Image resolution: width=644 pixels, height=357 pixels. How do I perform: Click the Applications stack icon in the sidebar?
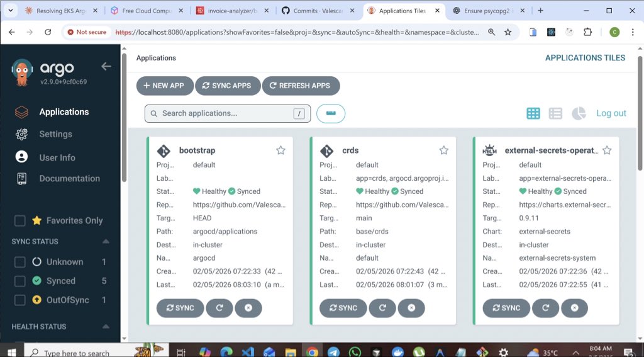(x=21, y=112)
